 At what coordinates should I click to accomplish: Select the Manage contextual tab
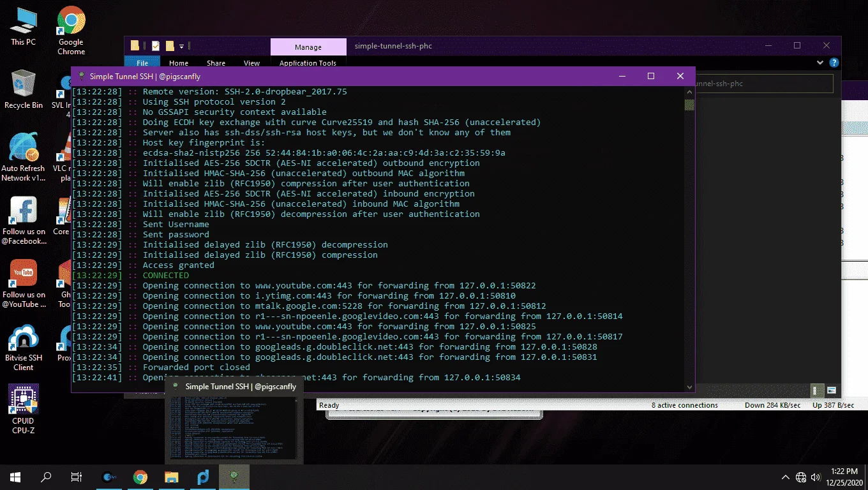(x=308, y=47)
